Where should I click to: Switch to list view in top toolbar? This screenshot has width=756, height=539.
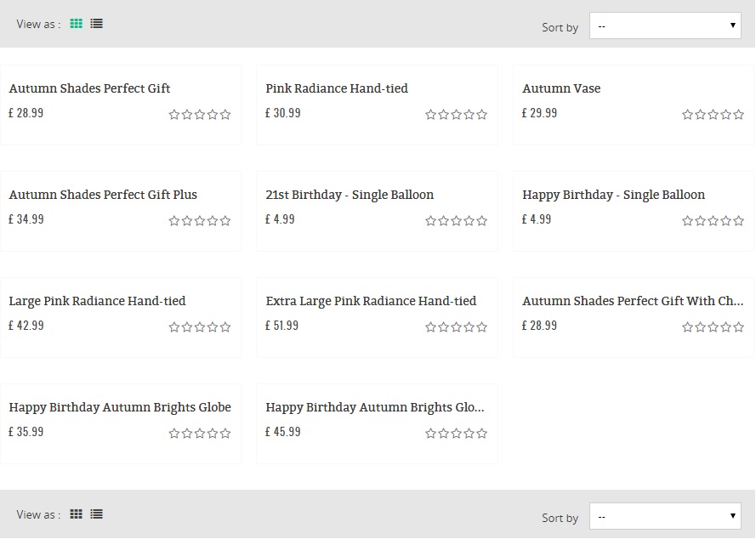[97, 24]
